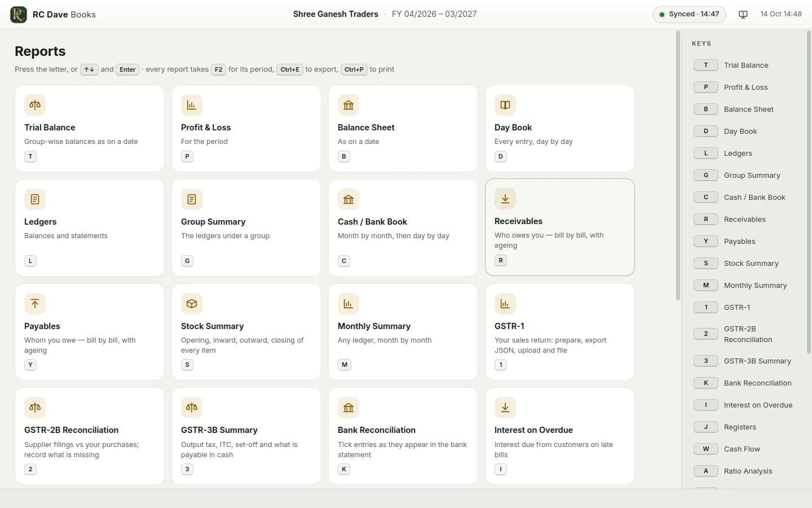Click the RC Dave Books logo
This screenshot has height=508, width=812.
(19, 14)
